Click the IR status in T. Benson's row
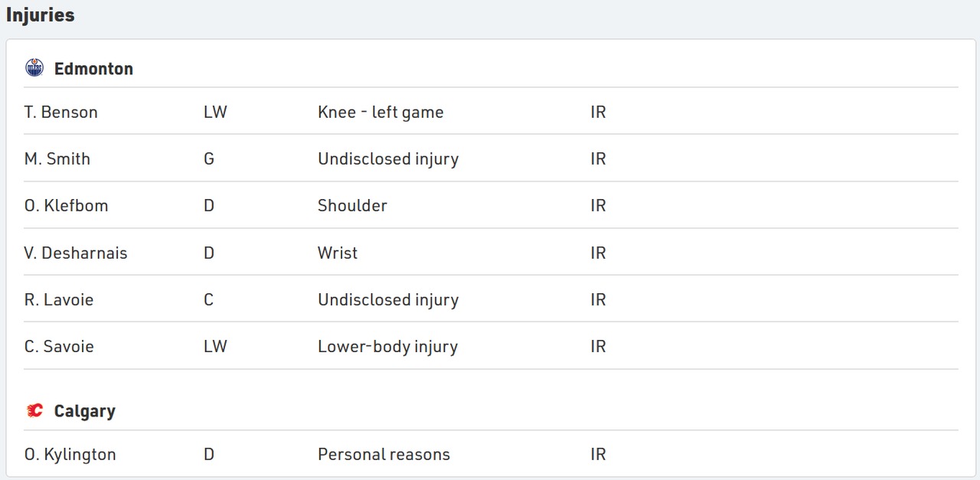This screenshot has height=480, width=980. (x=598, y=113)
